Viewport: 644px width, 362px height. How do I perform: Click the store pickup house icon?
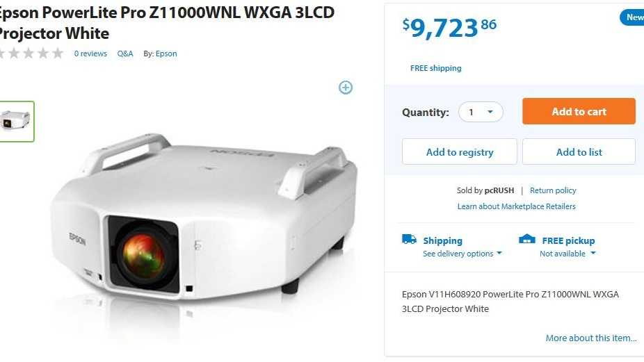[527, 239]
